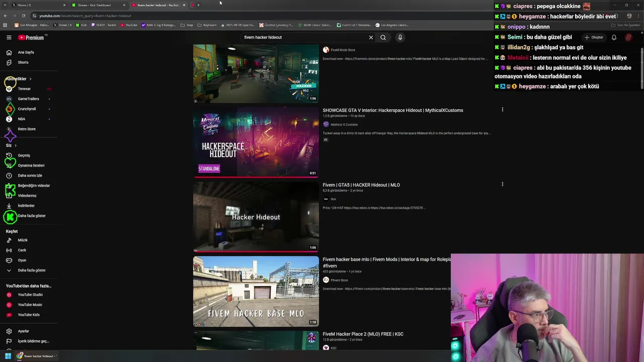The width and height of the screenshot is (644, 362).
Task: Open the Tenexar subscription
Action: point(29,89)
